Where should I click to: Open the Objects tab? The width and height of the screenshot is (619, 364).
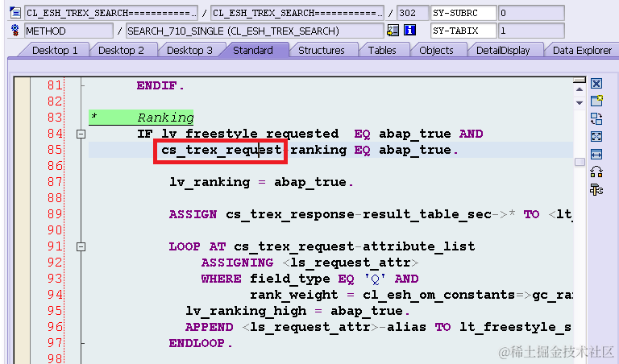tap(436, 51)
